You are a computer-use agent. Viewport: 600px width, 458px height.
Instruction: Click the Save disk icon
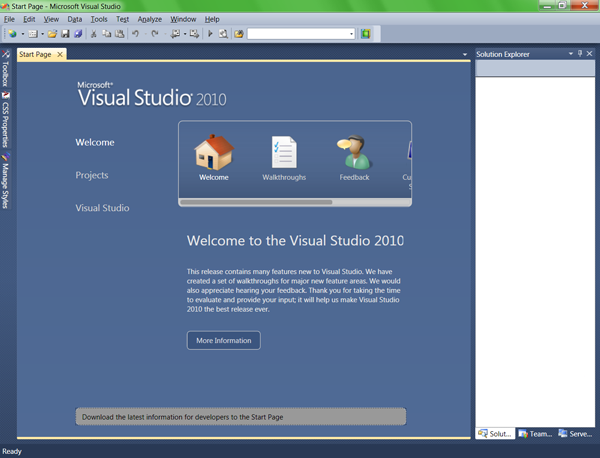[65, 34]
